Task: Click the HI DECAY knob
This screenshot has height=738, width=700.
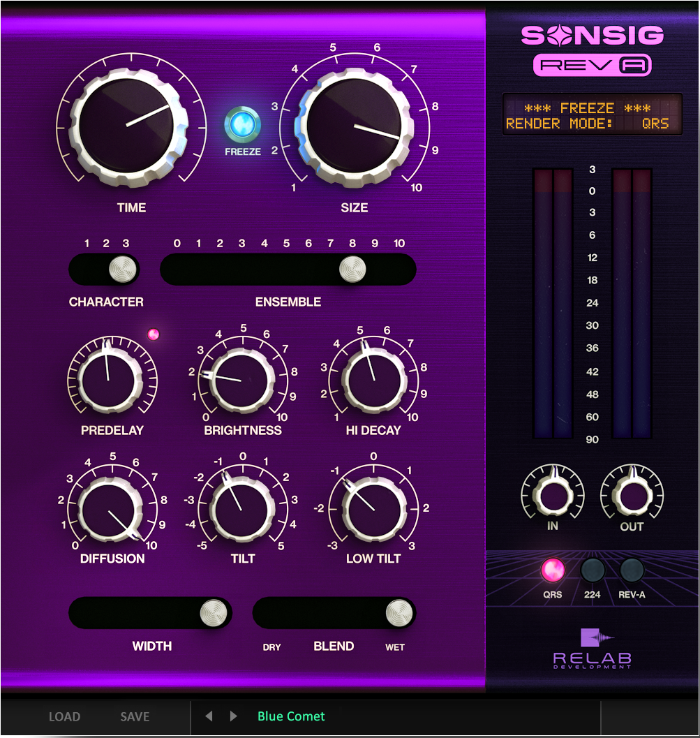Action: coord(374,381)
